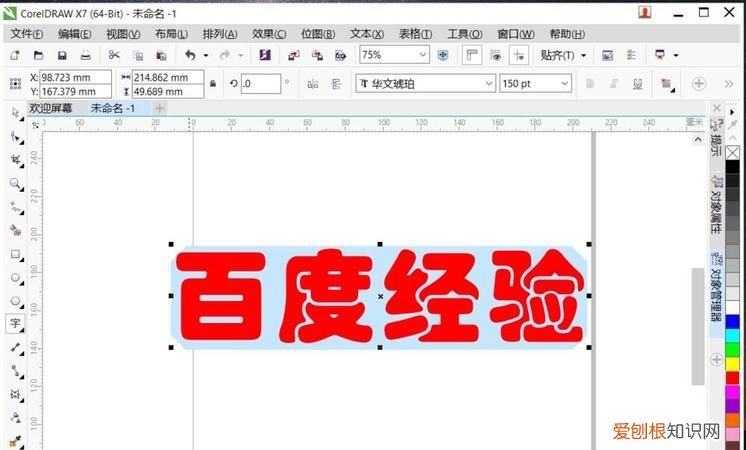746x450 pixels.
Task: Cut selection with the scissors icon
Action: click(x=114, y=55)
